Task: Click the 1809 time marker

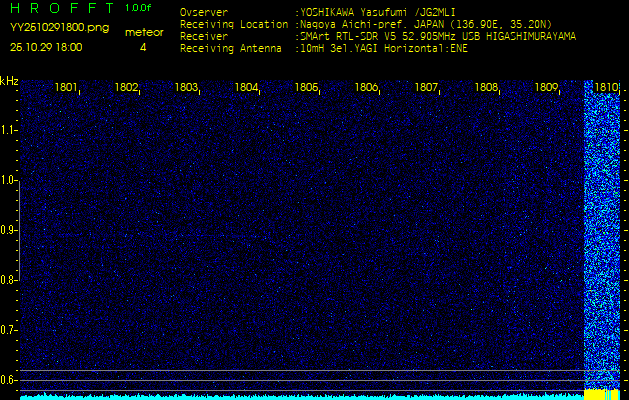Action: pos(546,87)
